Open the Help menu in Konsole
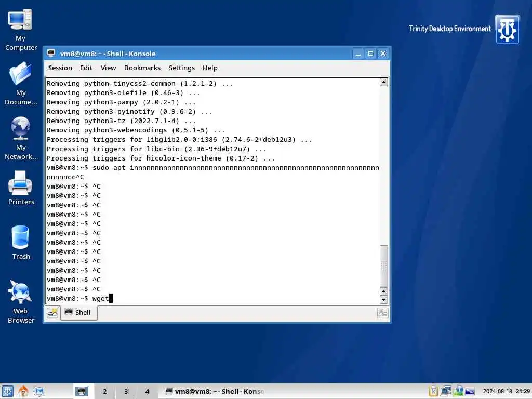The image size is (532, 399). pyautogui.click(x=210, y=68)
